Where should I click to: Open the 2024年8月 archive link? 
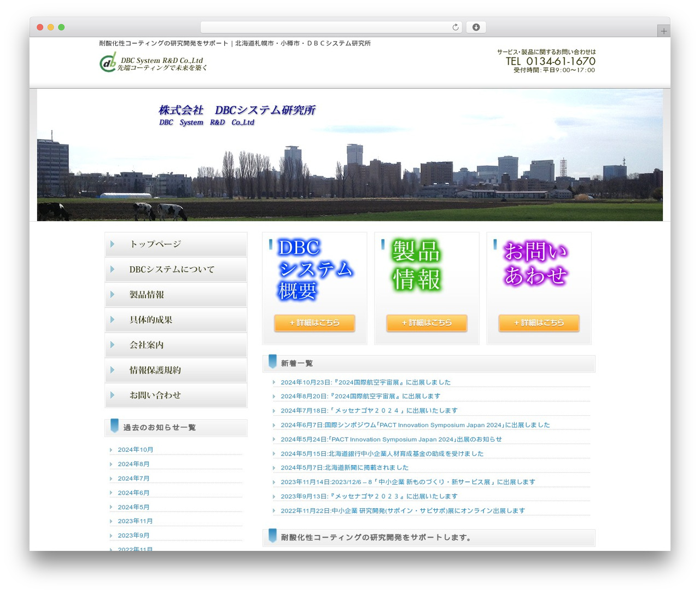pos(133,464)
